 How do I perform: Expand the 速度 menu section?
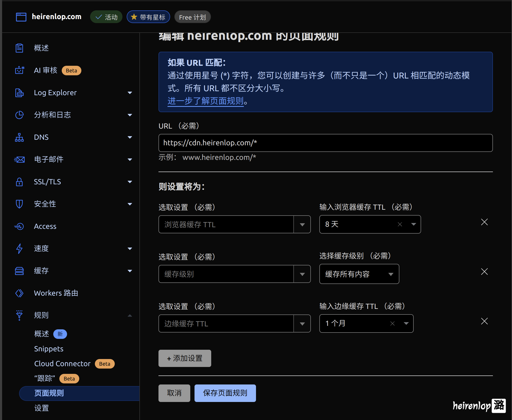click(x=130, y=249)
